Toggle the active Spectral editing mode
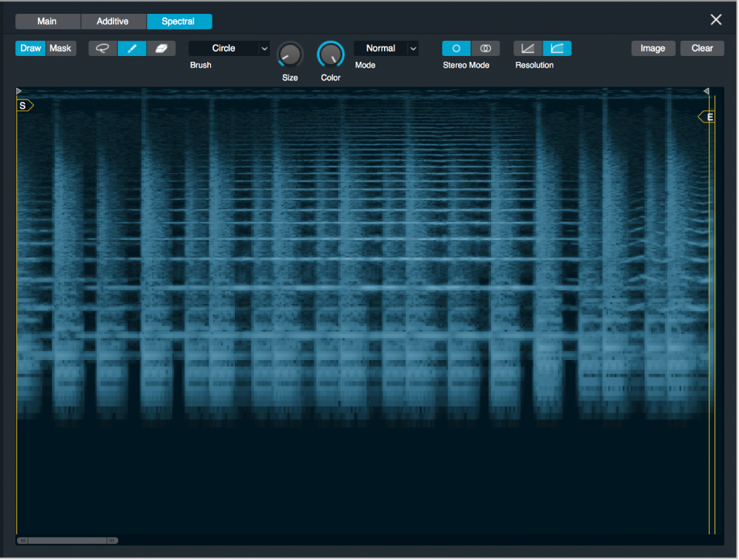This screenshot has width=739, height=560. point(179,21)
